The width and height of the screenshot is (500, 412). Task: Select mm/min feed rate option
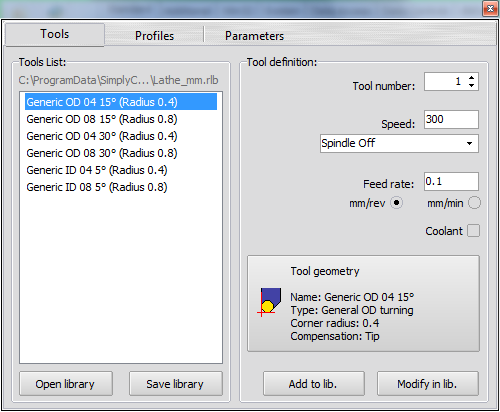tap(474, 203)
